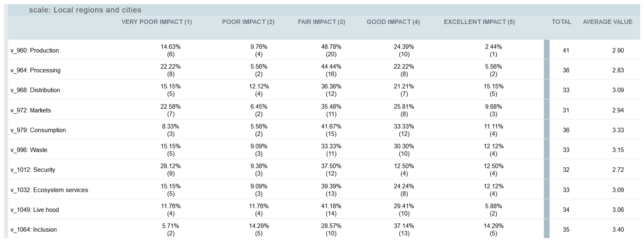
Task: Select the "v_960: Production" row label
Action: (35, 50)
